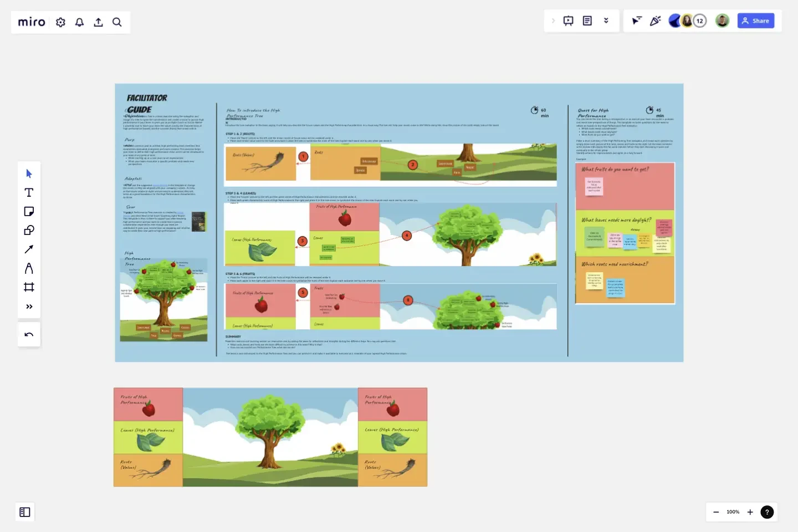Zoom out with the minus button

pos(716,512)
